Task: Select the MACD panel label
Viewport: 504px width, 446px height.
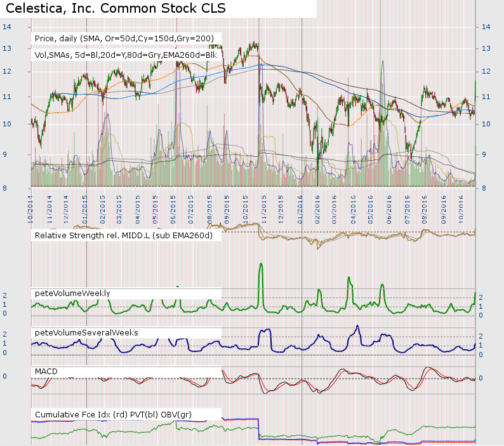Action: point(46,371)
